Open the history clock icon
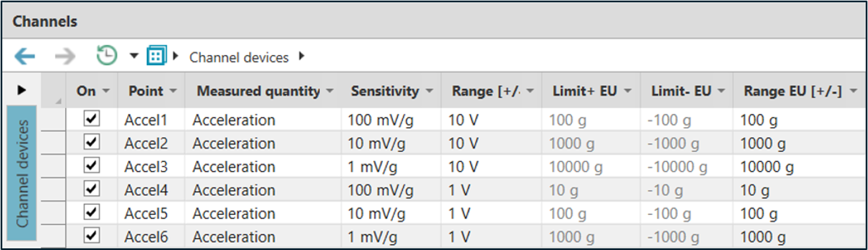 pos(107,56)
